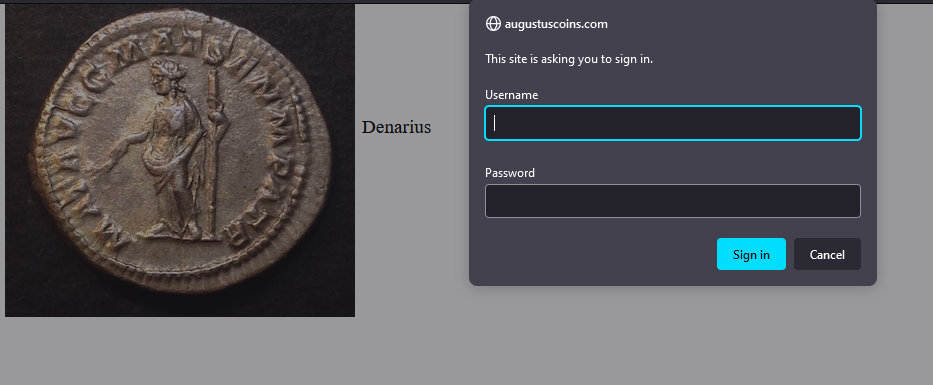Click the inscription lettering along the coin's bottom edge
The width and height of the screenshot is (933, 385).
(x=179, y=241)
